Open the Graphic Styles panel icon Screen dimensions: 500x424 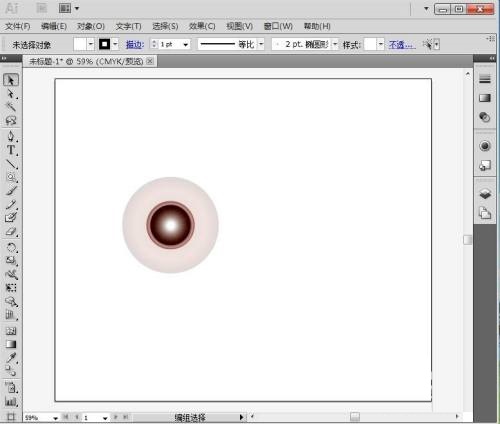(485, 165)
